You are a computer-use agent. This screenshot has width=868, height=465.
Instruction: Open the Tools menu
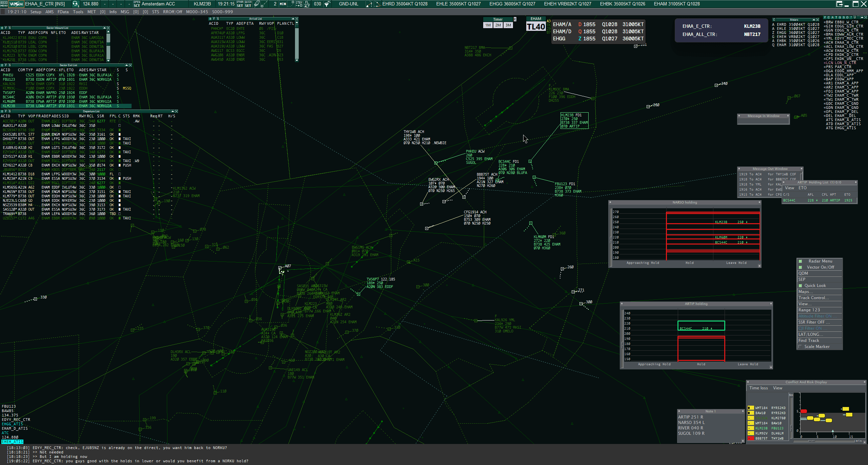[x=78, y=12]
